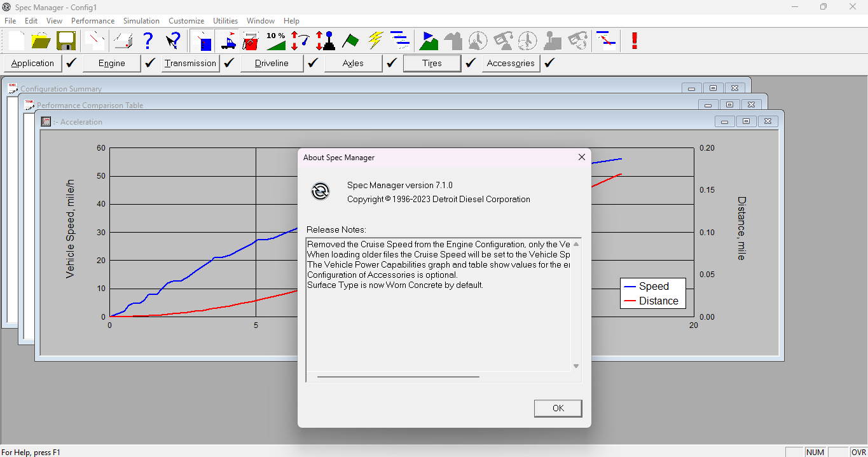
Task: Click the yellow lightning bolt icon
Action: tap(375, 41)
